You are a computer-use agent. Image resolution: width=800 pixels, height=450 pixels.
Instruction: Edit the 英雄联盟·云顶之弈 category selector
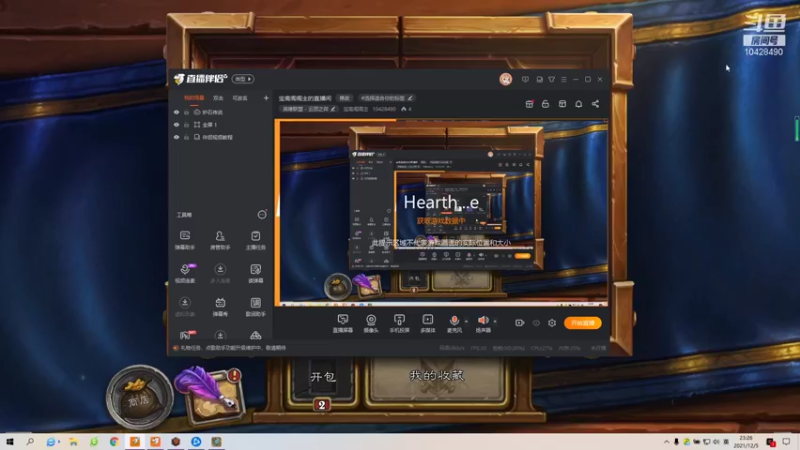309,109
